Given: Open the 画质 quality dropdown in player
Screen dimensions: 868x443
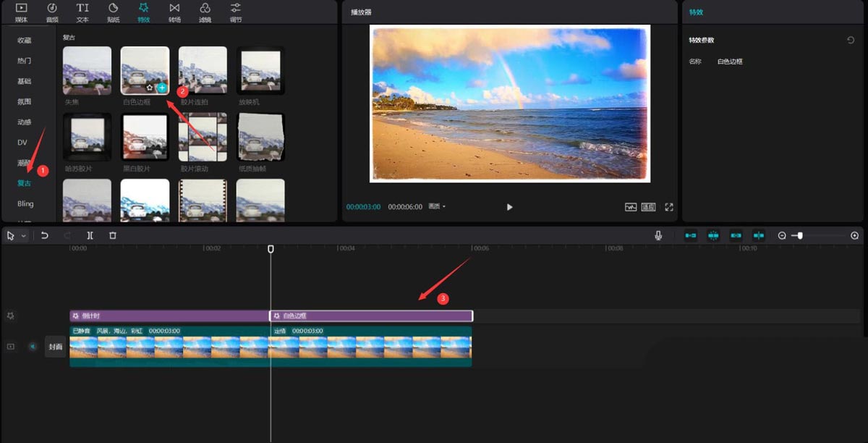Looking at the screenshot, I should point(437,207).
